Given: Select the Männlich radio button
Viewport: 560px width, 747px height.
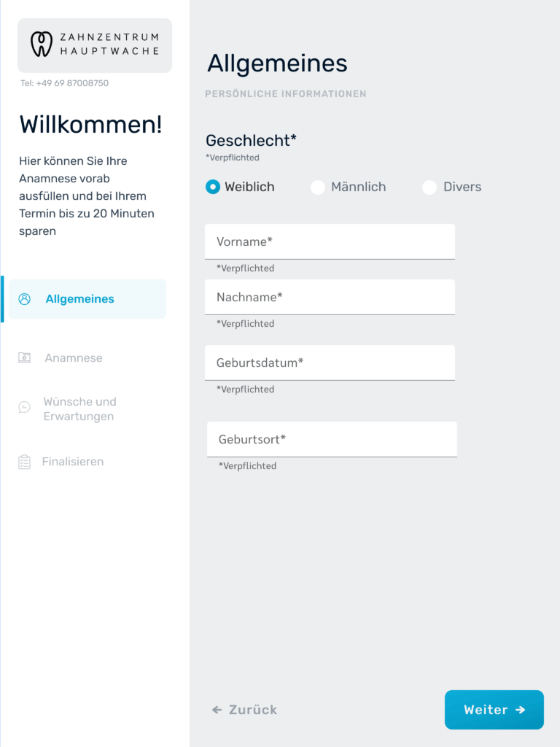Looking at the screenshot, I should pos(318,187).
